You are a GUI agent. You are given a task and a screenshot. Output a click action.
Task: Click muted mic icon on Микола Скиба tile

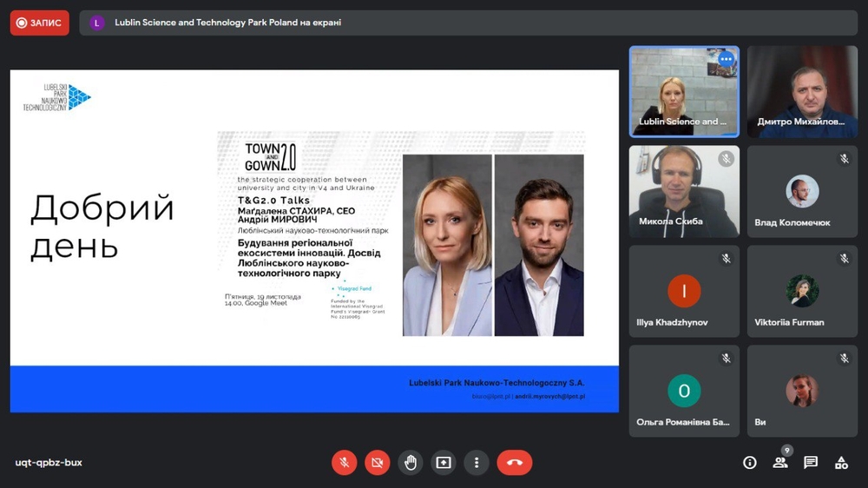pos(726,159)
